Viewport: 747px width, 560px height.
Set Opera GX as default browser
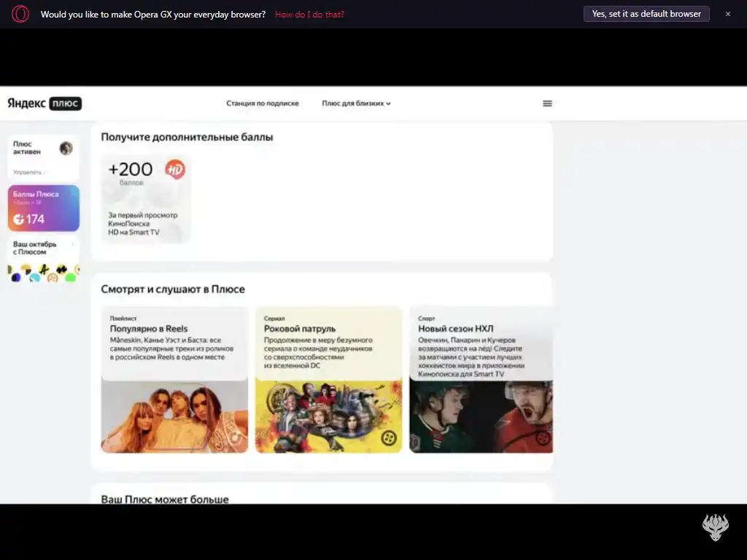(646, 14)
